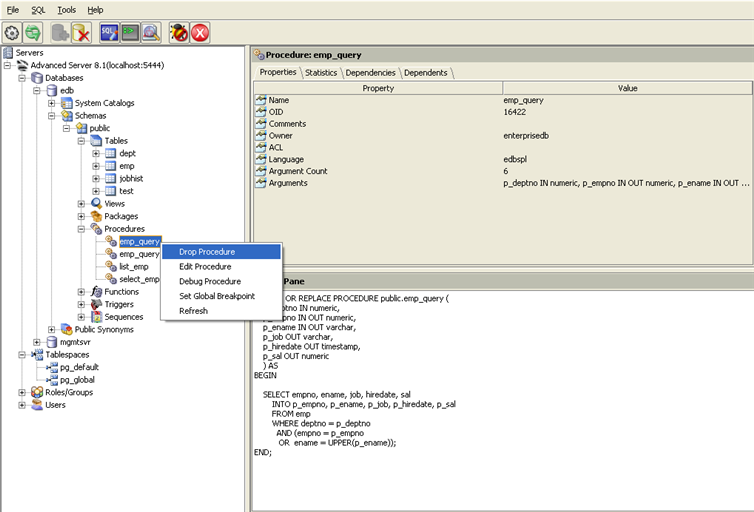Image resolution: width=754 pixels, height=512 pixels.
Task: Choose Set Global Breakpoint menu entry
Action: 217,296
